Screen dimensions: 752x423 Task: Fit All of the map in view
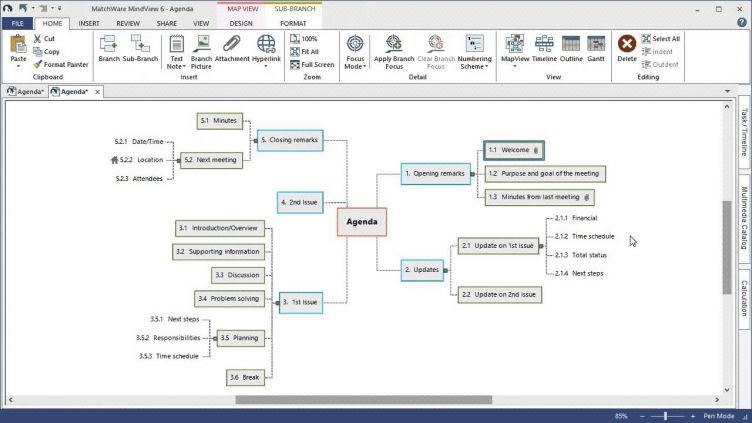305,51
